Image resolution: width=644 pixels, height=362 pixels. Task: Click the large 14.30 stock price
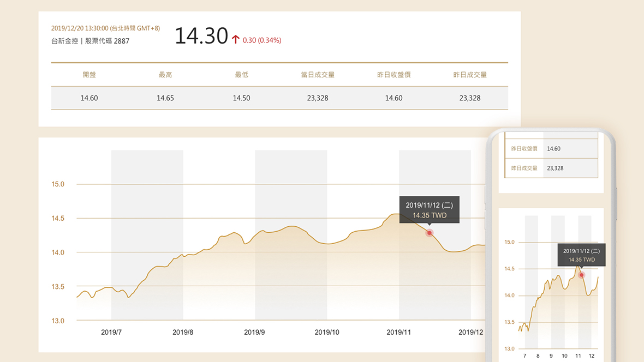click(x=201, y=37)
